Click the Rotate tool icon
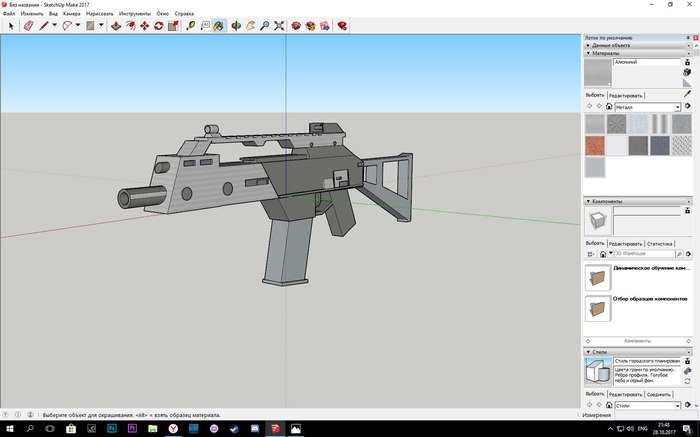This screenshot has height=437, width=700. click(x=158, y=26)
